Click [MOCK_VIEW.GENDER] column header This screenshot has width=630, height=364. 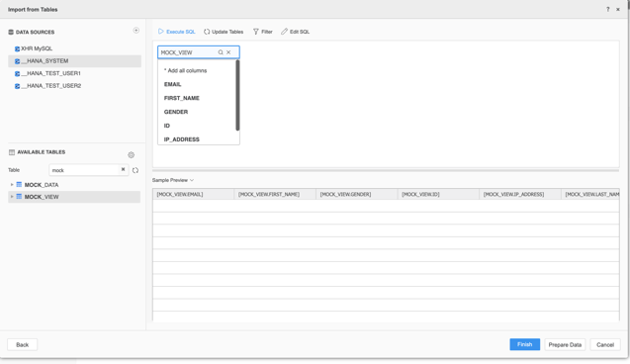tap(357, 195)
